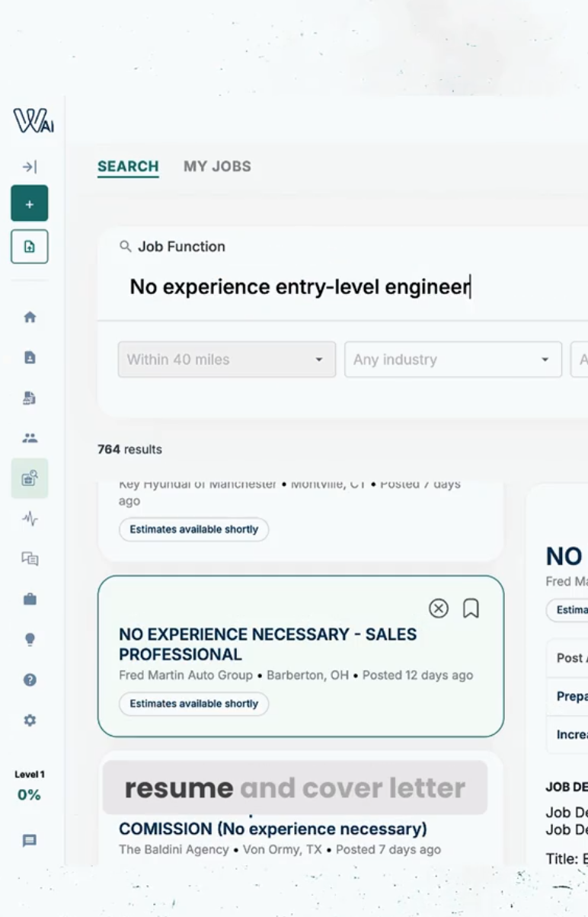
Task: Click the Level 1 0% progress indicator
Action: click(x=29, y=784)
